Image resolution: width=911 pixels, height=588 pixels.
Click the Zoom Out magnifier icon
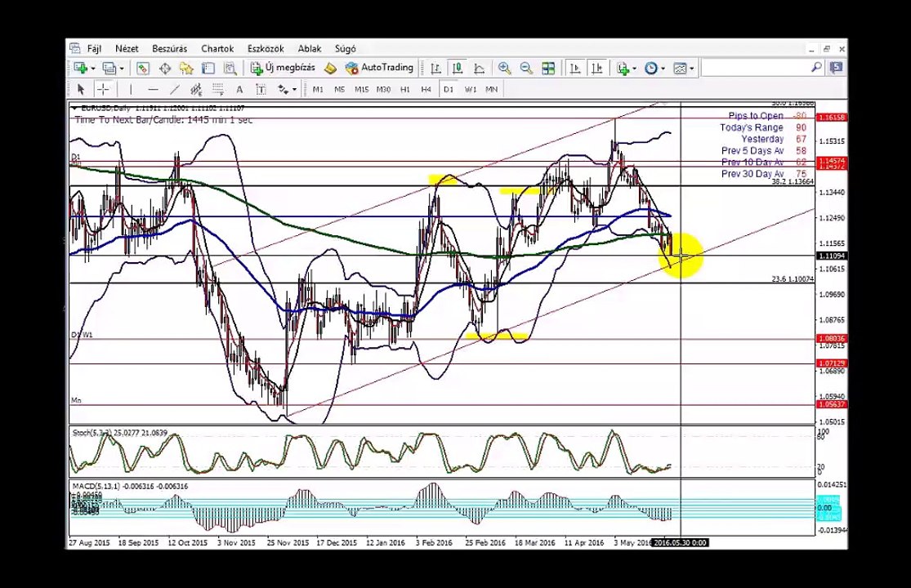click(x=526, y=69)
